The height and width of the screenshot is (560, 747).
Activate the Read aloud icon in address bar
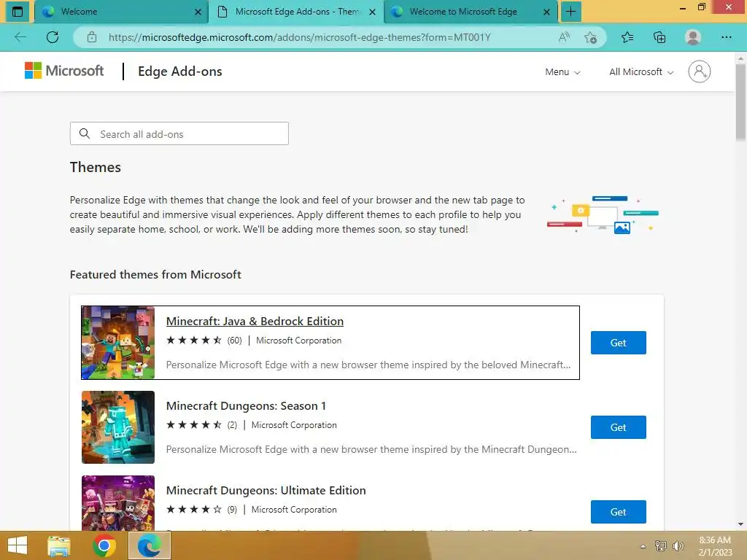pyautogui.click(x=564, y=37)
